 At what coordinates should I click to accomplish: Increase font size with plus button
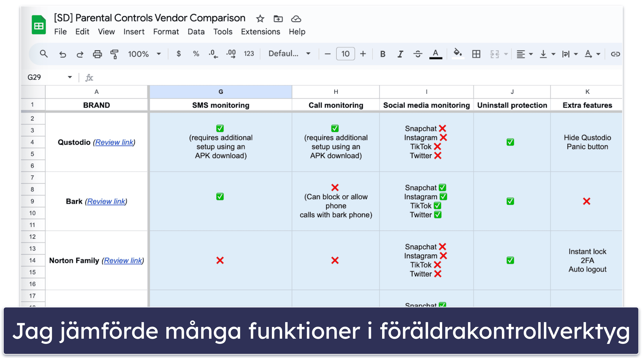click(363, 54)
